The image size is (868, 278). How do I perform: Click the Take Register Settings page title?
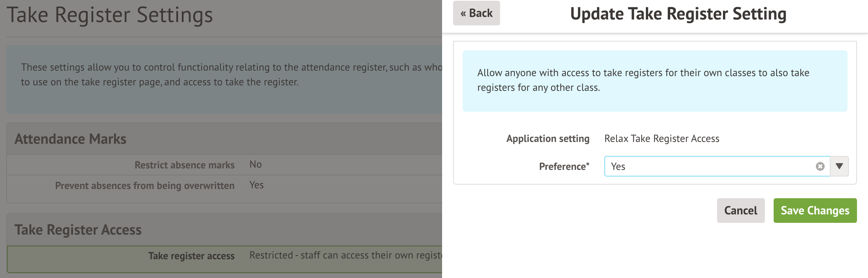pos(110,15)
